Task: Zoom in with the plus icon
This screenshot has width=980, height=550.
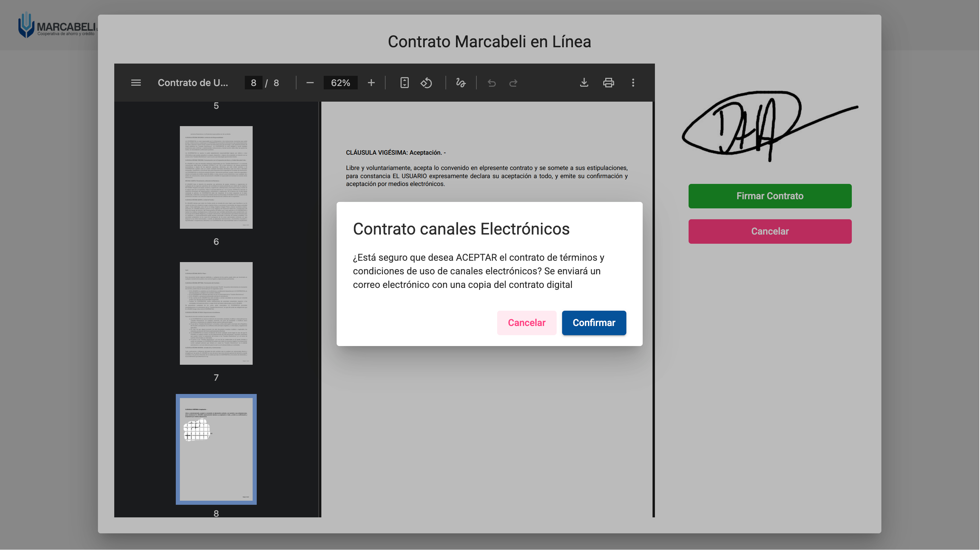Action: point(371,83)
